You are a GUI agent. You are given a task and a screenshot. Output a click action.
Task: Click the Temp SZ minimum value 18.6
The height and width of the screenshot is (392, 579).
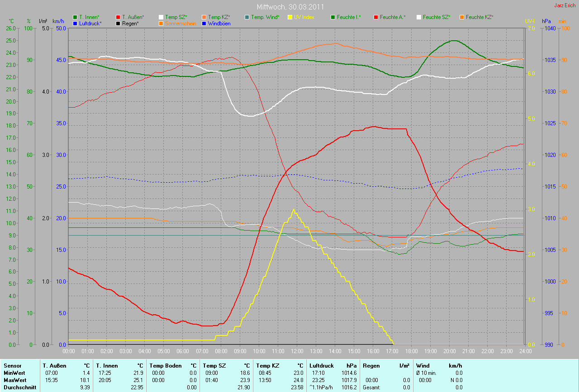[x=245, y=373]
